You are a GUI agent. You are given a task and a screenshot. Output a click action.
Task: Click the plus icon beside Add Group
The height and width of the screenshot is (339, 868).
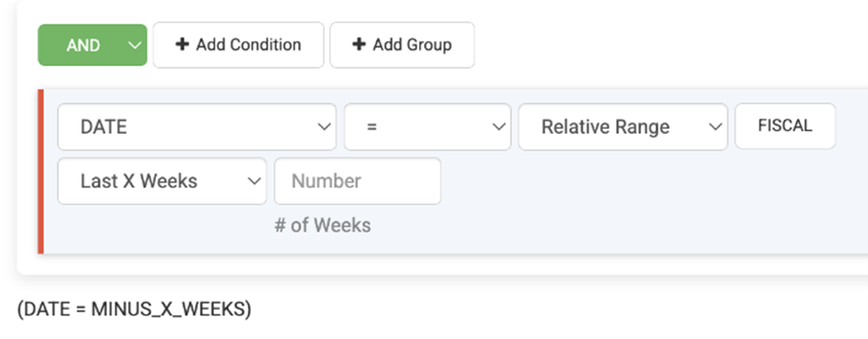coord(359,45)
